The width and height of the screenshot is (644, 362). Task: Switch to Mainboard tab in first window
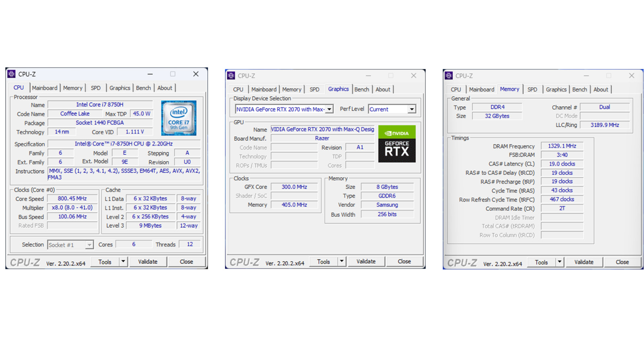point(45,88)
